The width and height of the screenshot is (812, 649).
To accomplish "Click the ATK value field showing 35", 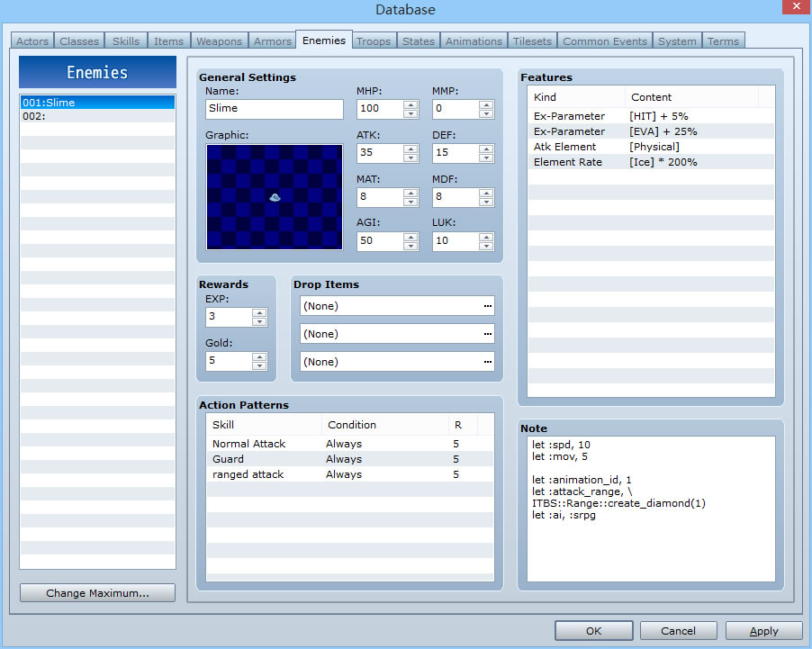I will coord(381,153).
